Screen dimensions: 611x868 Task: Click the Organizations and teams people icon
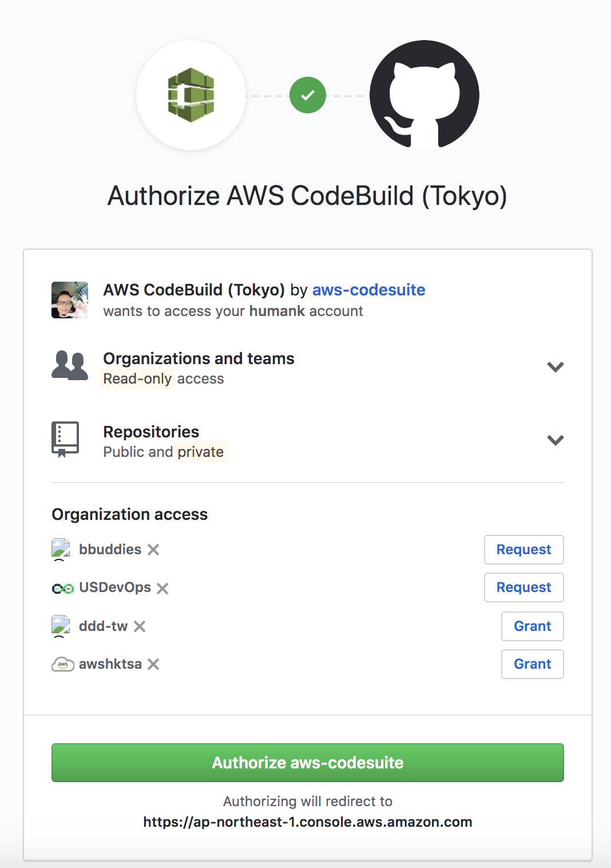pos(70,366)
